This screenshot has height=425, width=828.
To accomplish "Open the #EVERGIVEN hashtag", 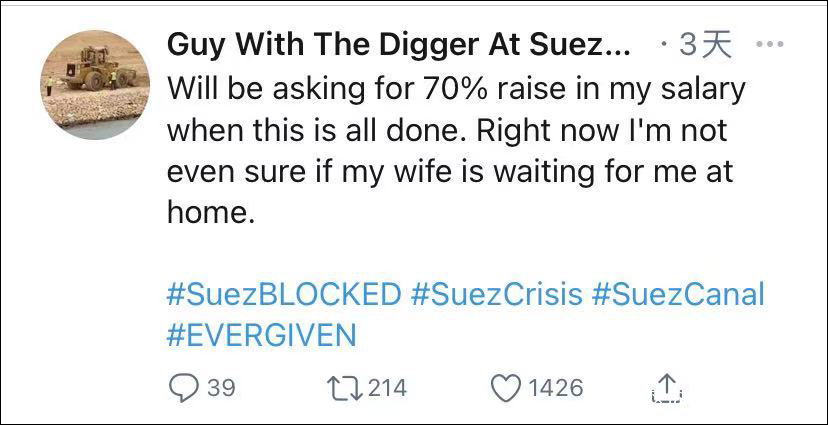I will coord(261,334).
